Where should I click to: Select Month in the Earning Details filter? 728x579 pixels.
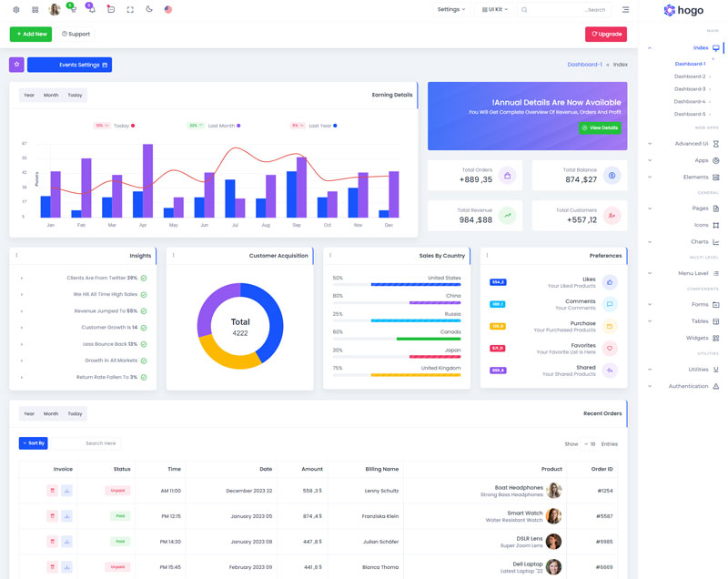[x=51, y=96]
